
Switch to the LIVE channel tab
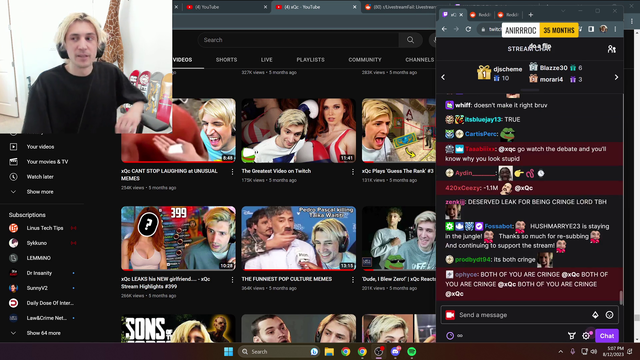tap(267, 60)
